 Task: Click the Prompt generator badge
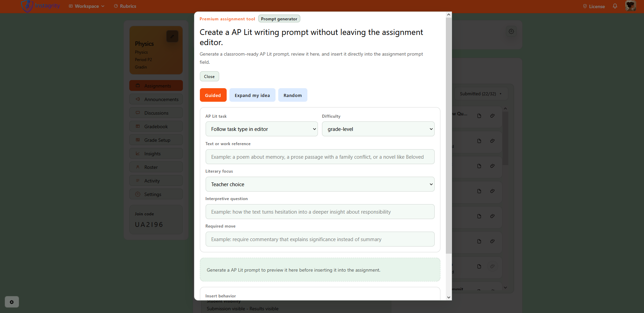(279, 19)
